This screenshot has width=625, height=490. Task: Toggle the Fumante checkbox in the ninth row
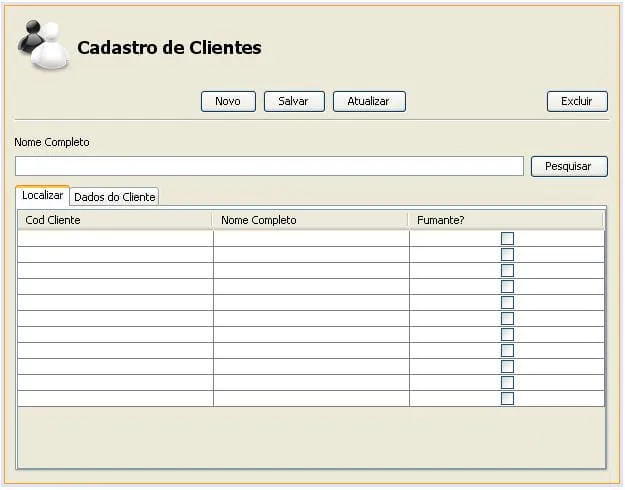507,367
